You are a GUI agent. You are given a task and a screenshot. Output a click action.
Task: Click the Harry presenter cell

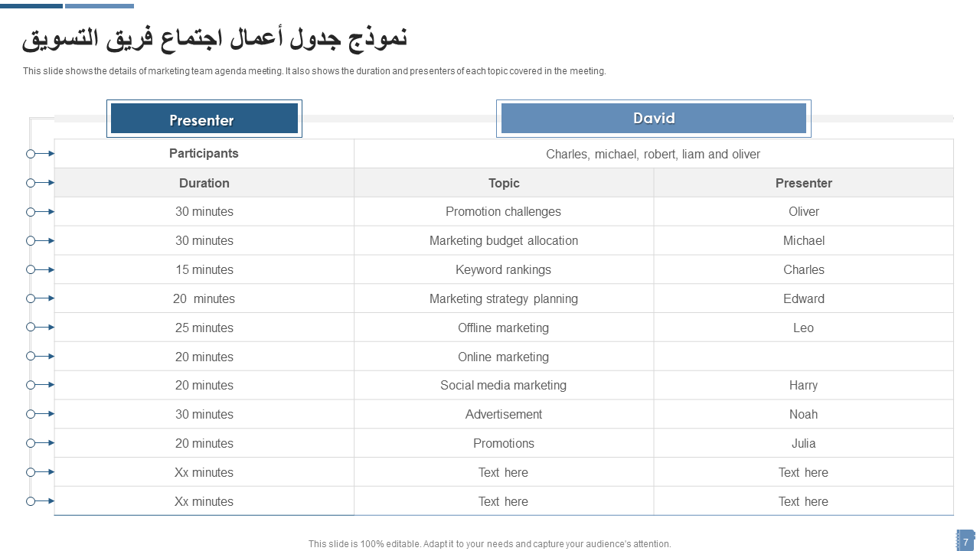tap(804, 385)
